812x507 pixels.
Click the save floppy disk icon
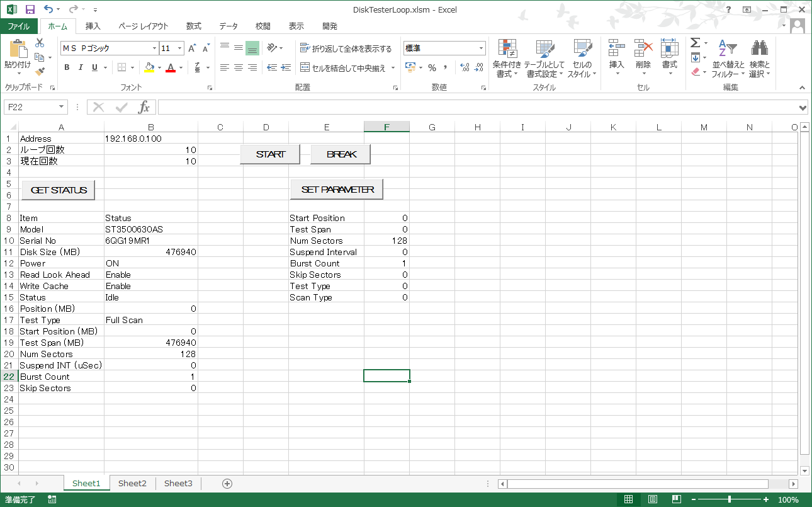[x=30, y=9]
